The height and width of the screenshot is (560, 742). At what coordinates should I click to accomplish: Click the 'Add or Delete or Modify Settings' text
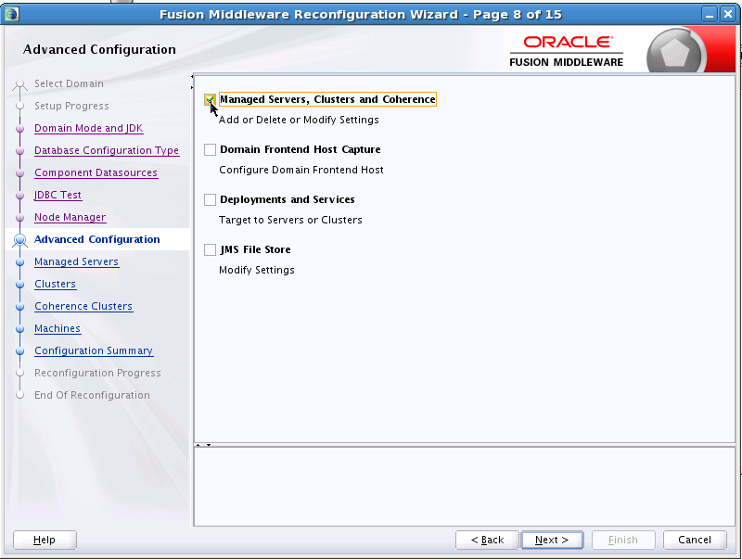[x=299, y=120]
